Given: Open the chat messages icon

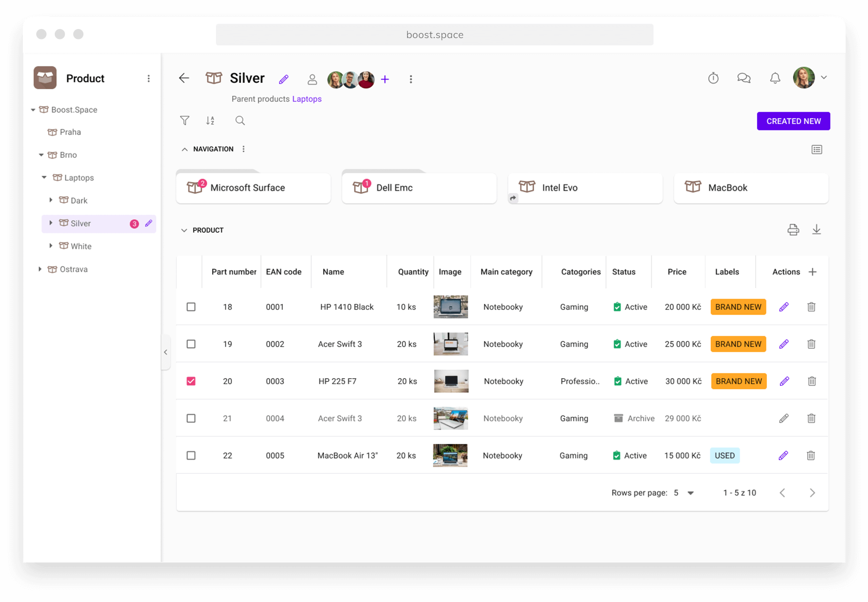Looking at the screenshot, I should pos(744,78).
